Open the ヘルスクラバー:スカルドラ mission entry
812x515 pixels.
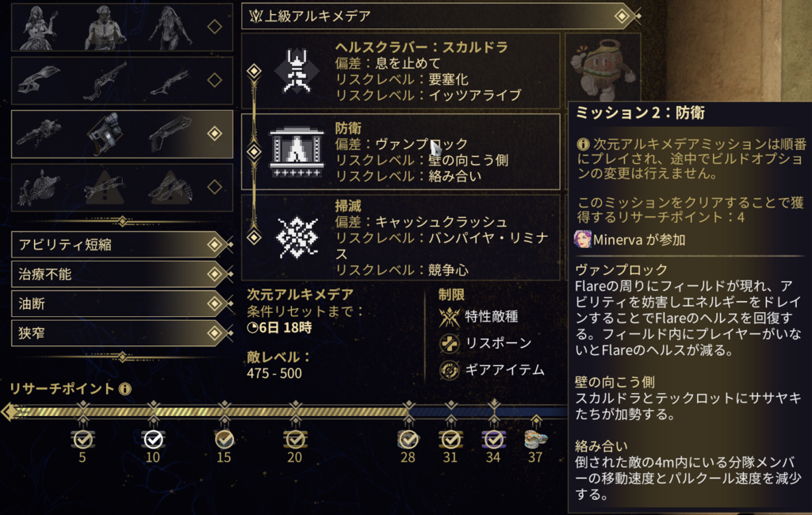click(x=400, y=71)
